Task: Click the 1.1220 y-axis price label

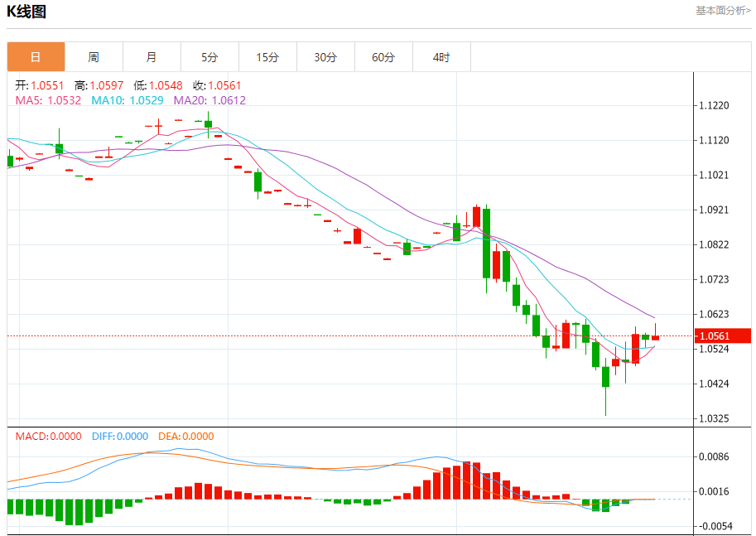Action: click(x=713, y=106)
